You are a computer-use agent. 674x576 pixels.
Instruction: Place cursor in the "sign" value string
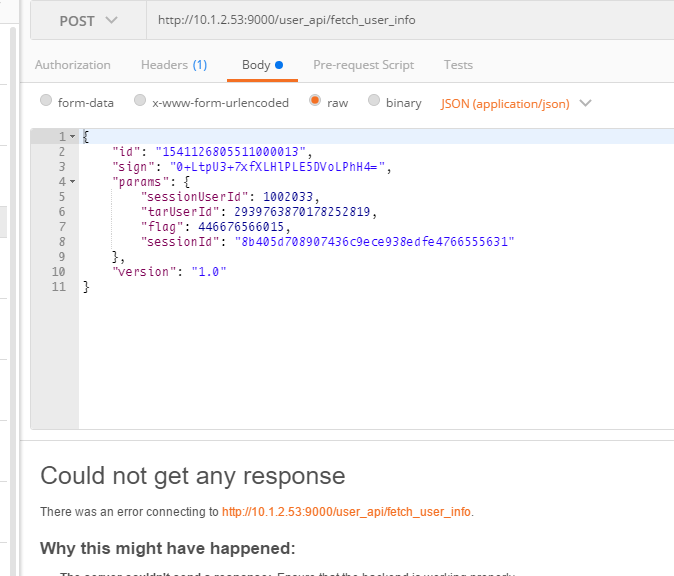(272, 167)
